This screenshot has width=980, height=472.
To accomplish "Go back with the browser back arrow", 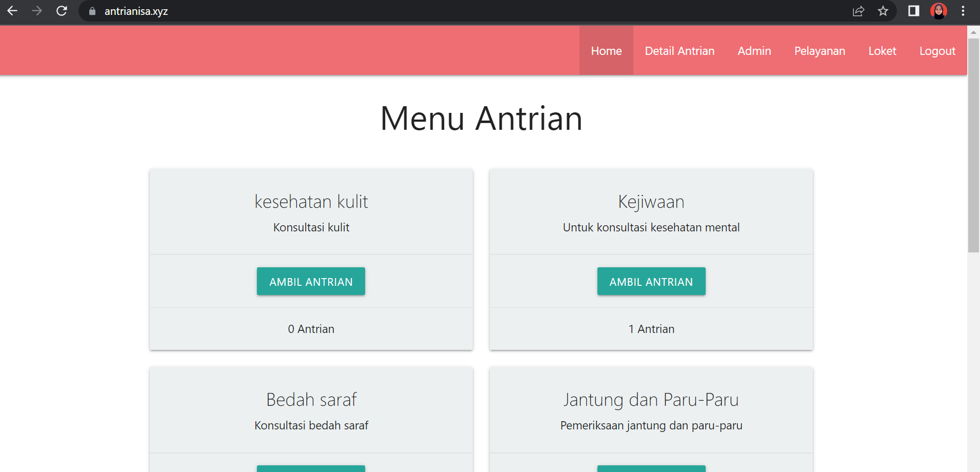I will tap(12, 11).
